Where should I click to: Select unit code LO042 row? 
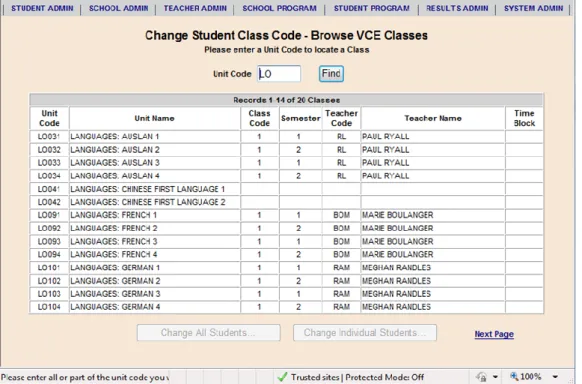pyautogui.click(x=286, y=202)
